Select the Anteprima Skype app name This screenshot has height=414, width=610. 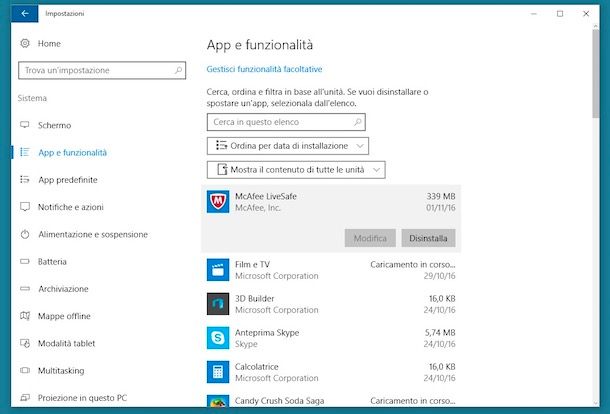coord(267,333)
